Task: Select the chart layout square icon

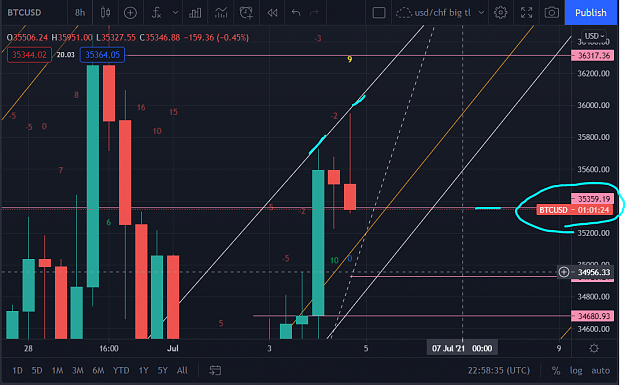Action: pyautogui.click(x=379, y=13)
